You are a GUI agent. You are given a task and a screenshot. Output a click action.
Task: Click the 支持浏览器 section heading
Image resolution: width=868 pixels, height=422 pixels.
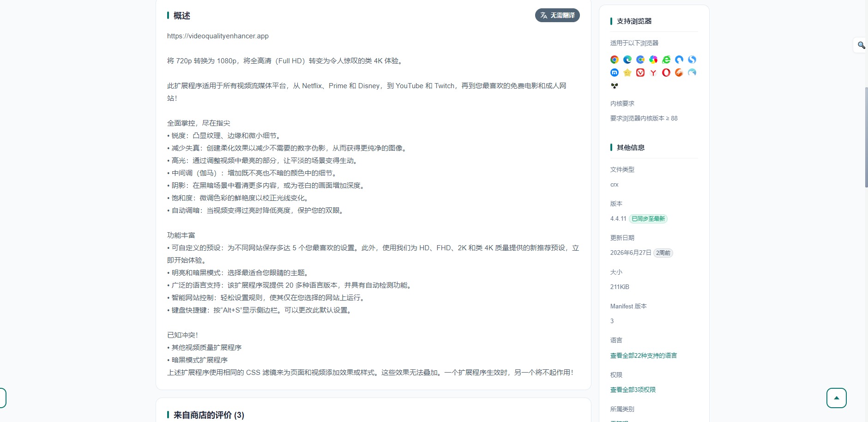634,21
